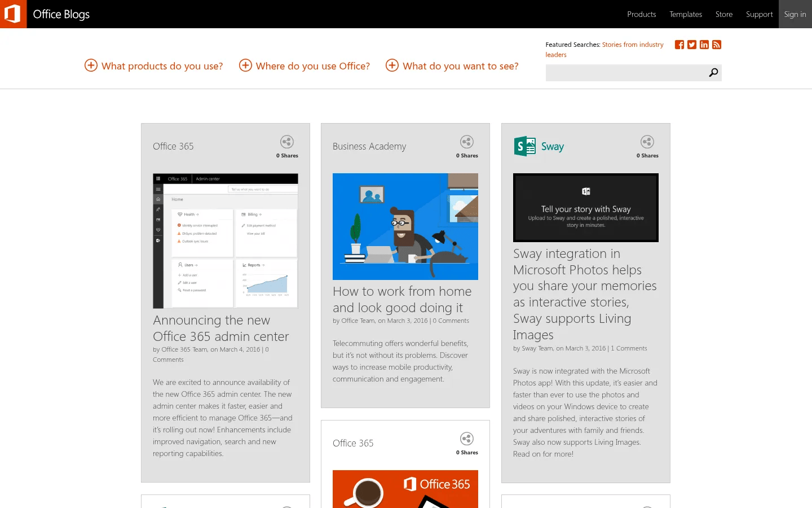This screenshot has height=508, width=812.
Task: Open the 'Office 365' category above orange banner
Action: click(353, 443)
